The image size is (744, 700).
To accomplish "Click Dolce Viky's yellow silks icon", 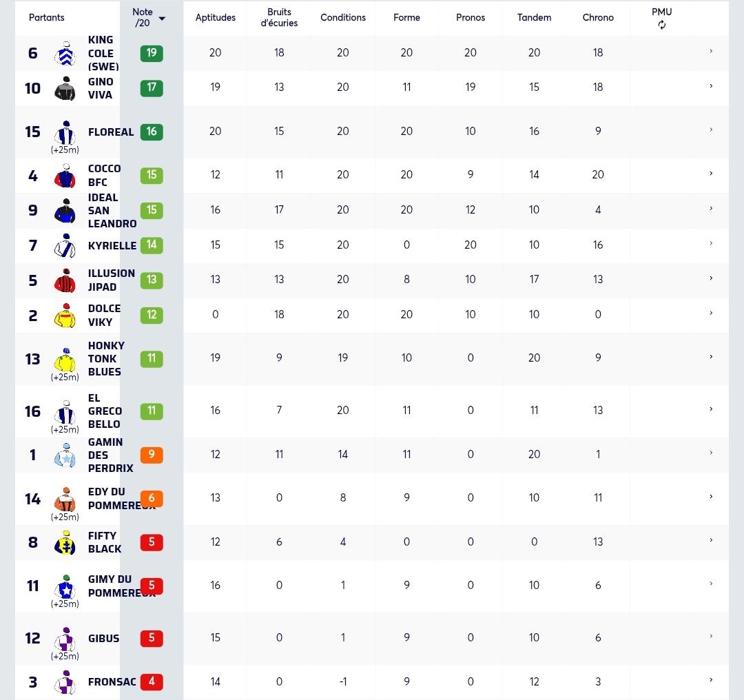I will (x=65, y=316).
